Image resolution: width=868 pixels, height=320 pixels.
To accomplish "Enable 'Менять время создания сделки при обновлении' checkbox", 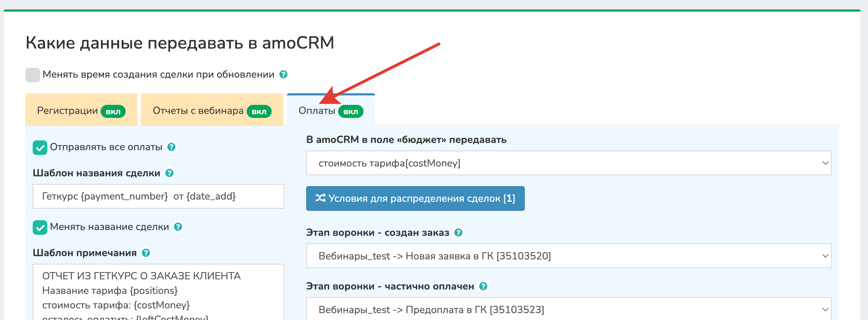I will (33, 75).
